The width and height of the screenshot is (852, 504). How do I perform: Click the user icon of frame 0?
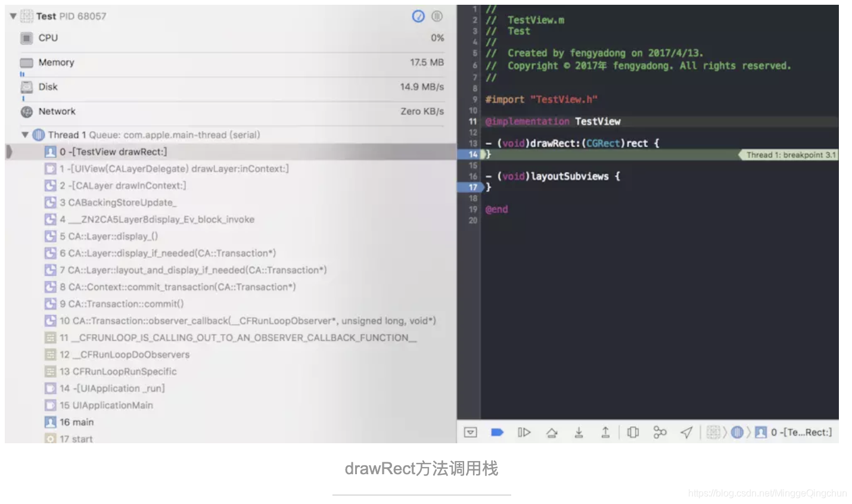pos(51,152)
